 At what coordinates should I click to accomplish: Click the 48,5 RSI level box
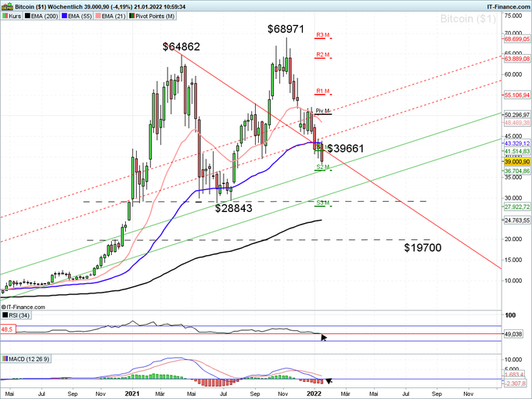coord(8,329)
